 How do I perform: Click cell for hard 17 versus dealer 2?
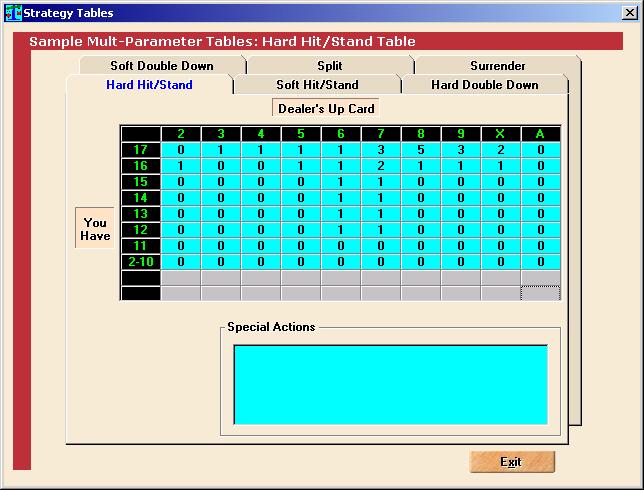[180, 150]
